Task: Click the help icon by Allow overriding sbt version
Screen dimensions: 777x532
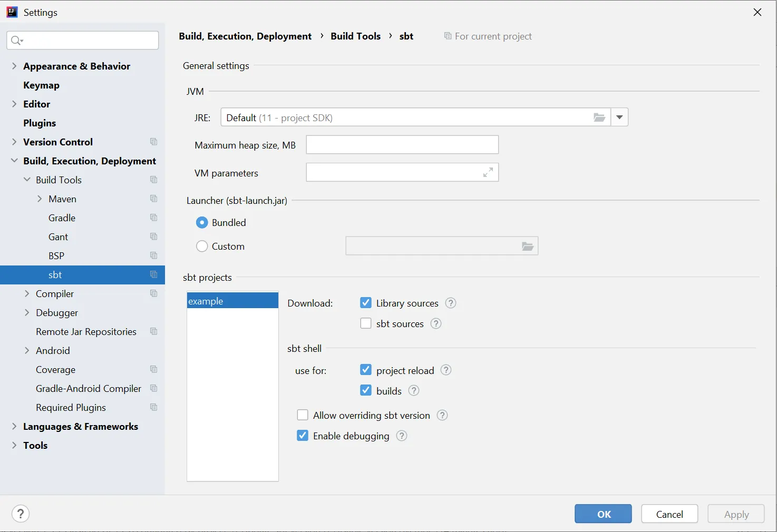Action: (x=443, y=415)
